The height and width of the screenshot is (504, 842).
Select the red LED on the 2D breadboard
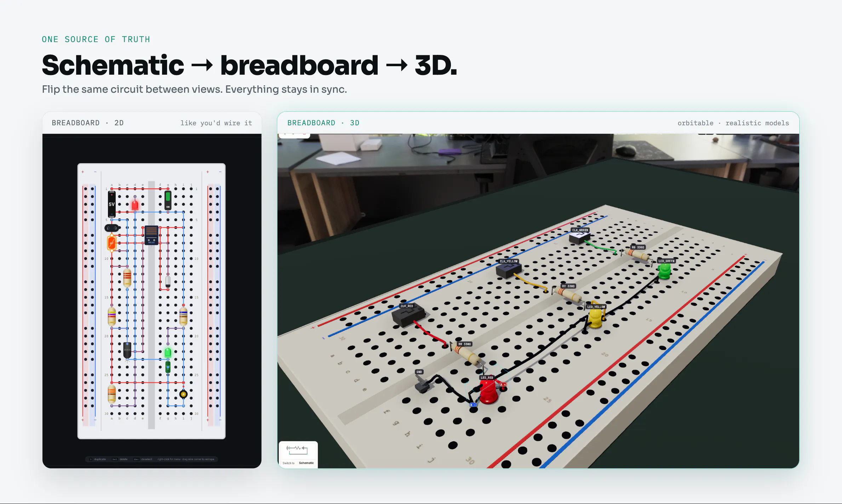(135, 205)
